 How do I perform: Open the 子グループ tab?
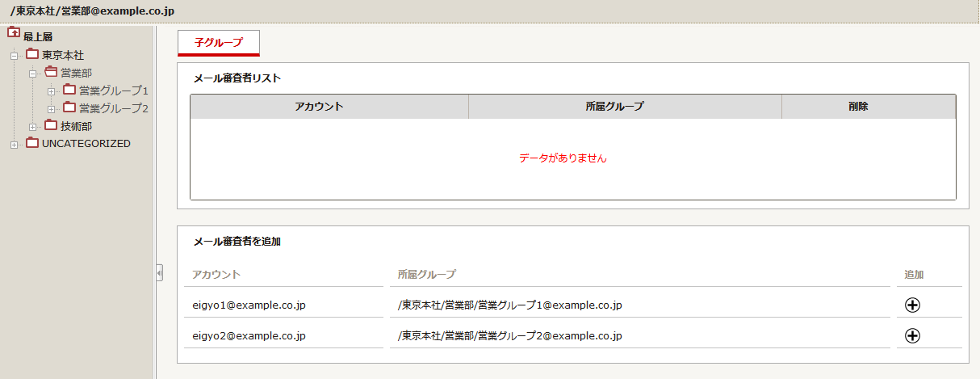219,43
